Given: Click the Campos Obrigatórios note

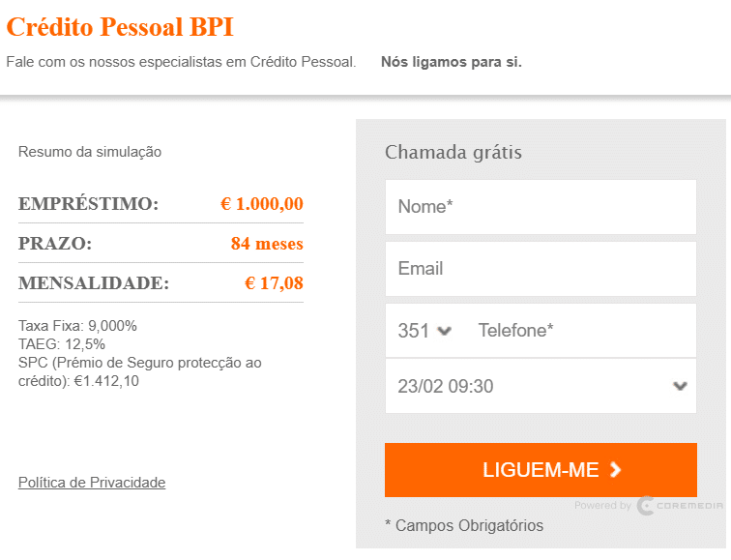Looking at the screenshot, I should [464, 526].
